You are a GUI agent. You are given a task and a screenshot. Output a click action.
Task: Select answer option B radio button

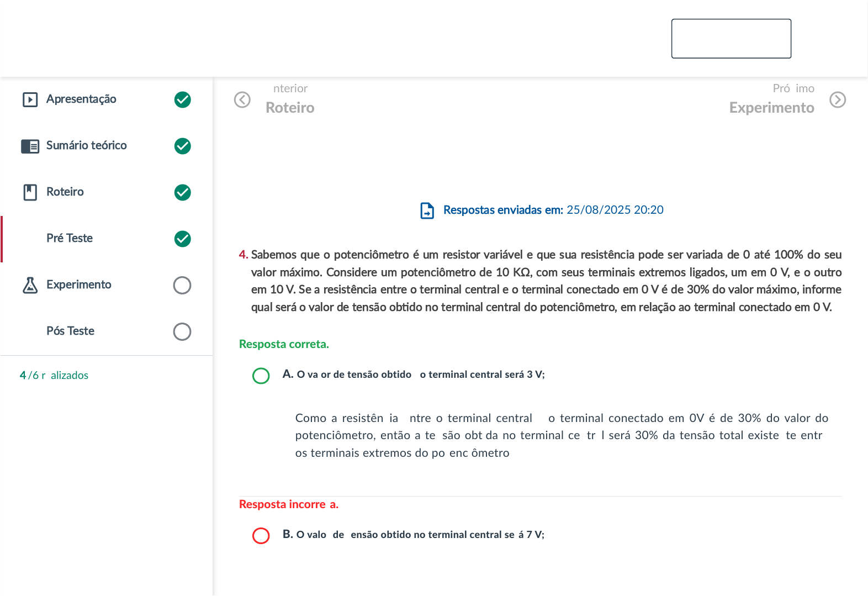(261, 536)
